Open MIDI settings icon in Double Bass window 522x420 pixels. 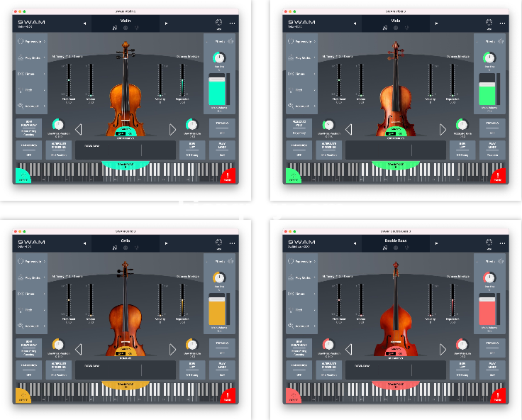coord(489,243)
